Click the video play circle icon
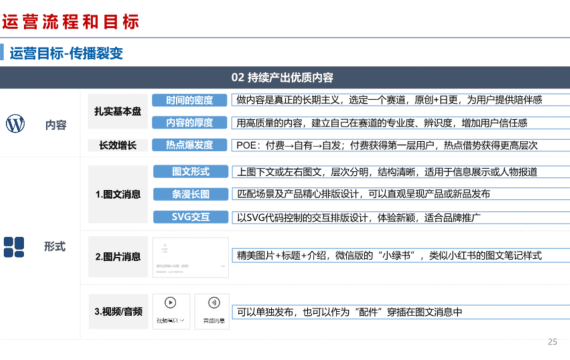 tap(170, 303)
